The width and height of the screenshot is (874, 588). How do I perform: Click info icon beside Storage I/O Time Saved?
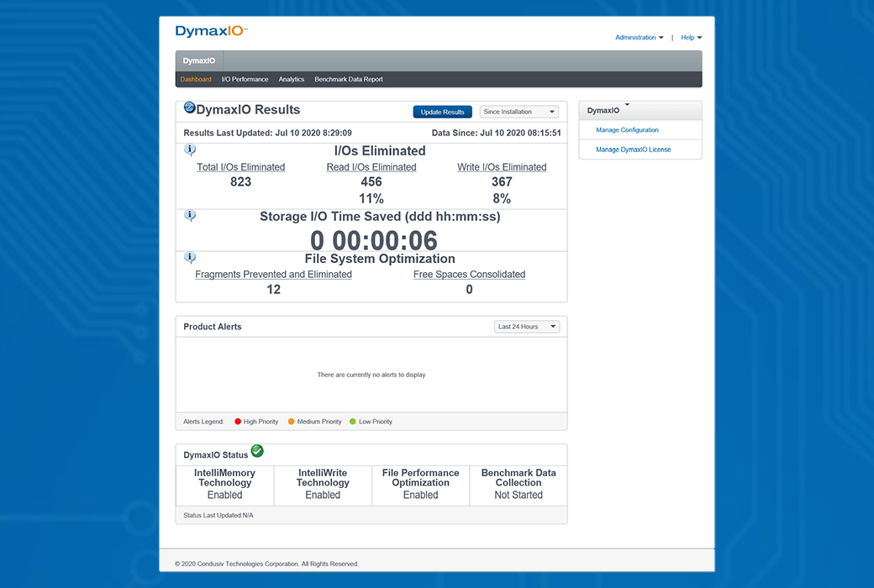pos(190,216)
